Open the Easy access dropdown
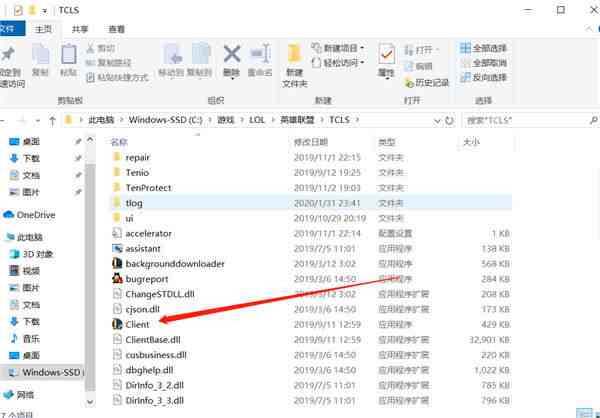600x418 pixels. coord(338,63)
